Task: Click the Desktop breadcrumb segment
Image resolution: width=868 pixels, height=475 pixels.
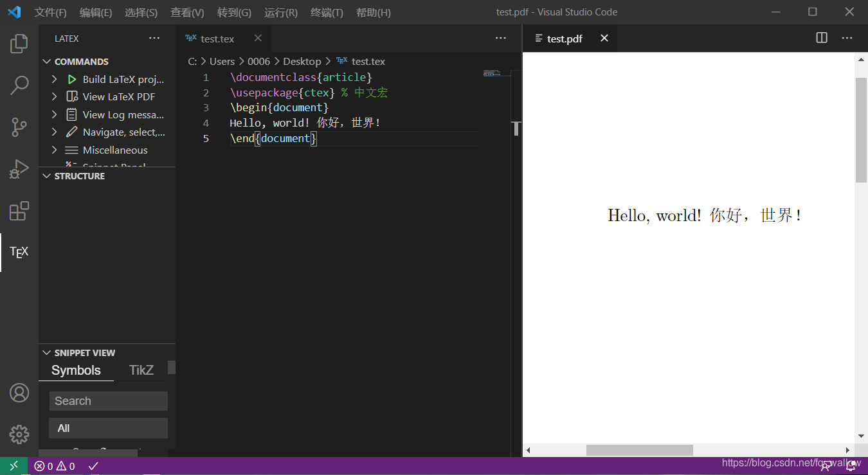Action: pos(302,61)
